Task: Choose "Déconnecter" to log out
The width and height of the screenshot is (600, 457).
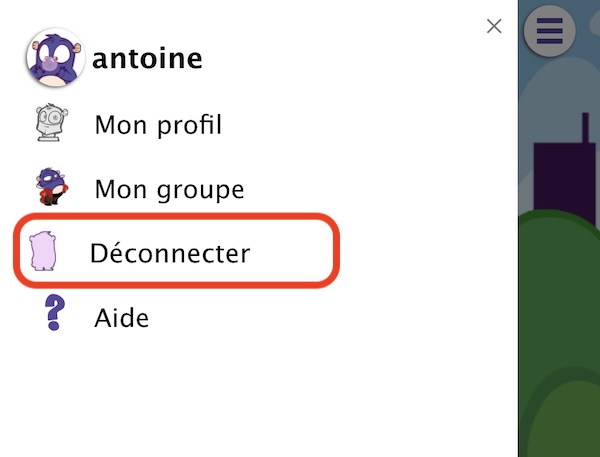Action: click(170, 253)
